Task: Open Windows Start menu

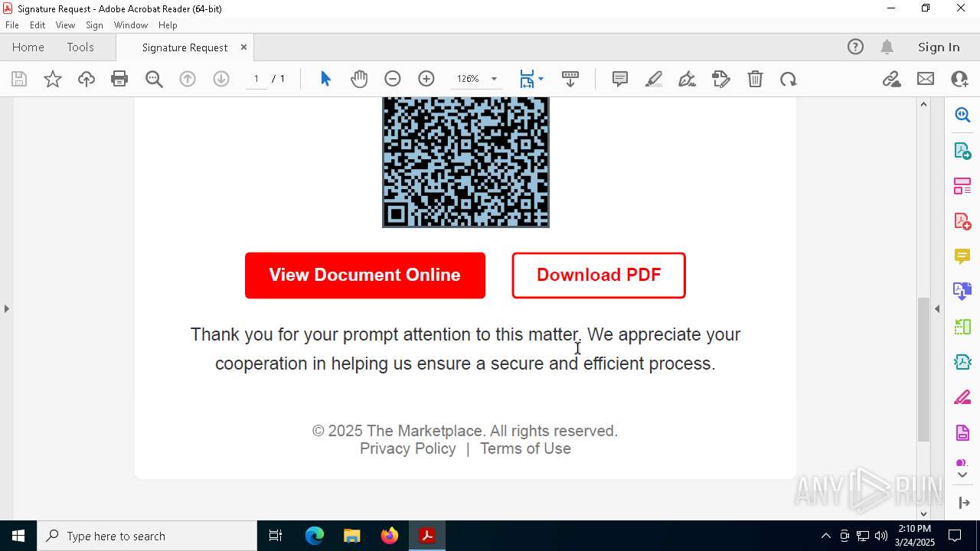Action: [x=18, y=536]
